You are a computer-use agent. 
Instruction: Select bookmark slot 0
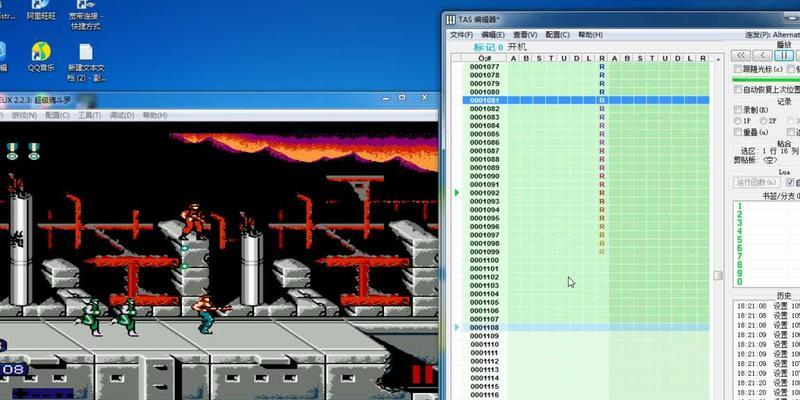click(740, 282)
